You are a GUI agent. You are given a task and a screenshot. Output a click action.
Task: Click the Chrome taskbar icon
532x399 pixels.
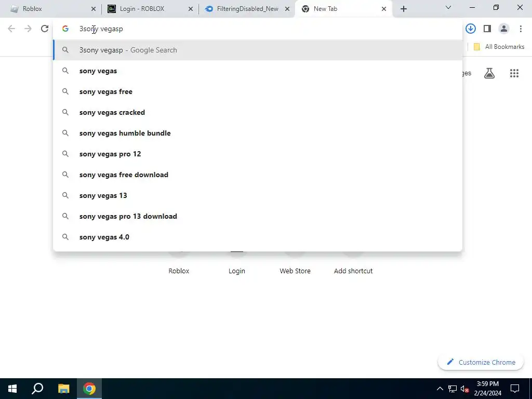pos(89,389)
